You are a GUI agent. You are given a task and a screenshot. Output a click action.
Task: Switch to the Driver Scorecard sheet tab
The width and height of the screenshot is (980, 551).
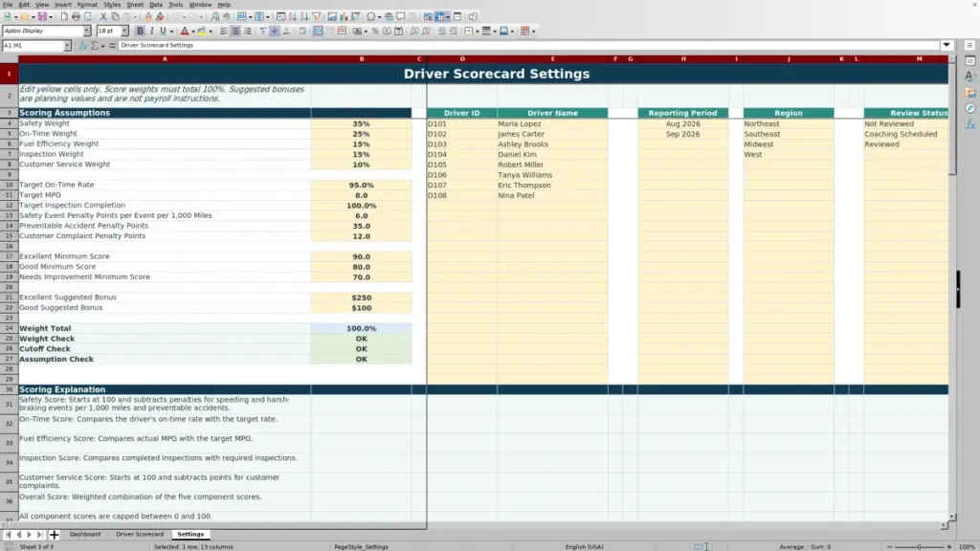pyautogui.click(x=140, y=534)
